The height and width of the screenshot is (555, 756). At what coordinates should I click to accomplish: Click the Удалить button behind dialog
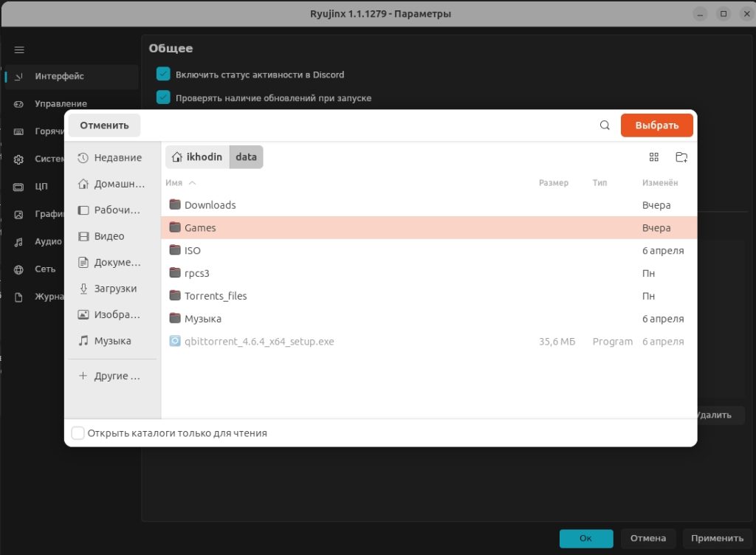(x=719, y=415)
